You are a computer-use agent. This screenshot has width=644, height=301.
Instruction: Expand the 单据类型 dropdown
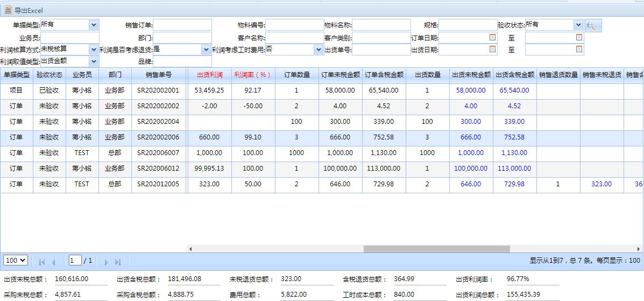[94, 25]
